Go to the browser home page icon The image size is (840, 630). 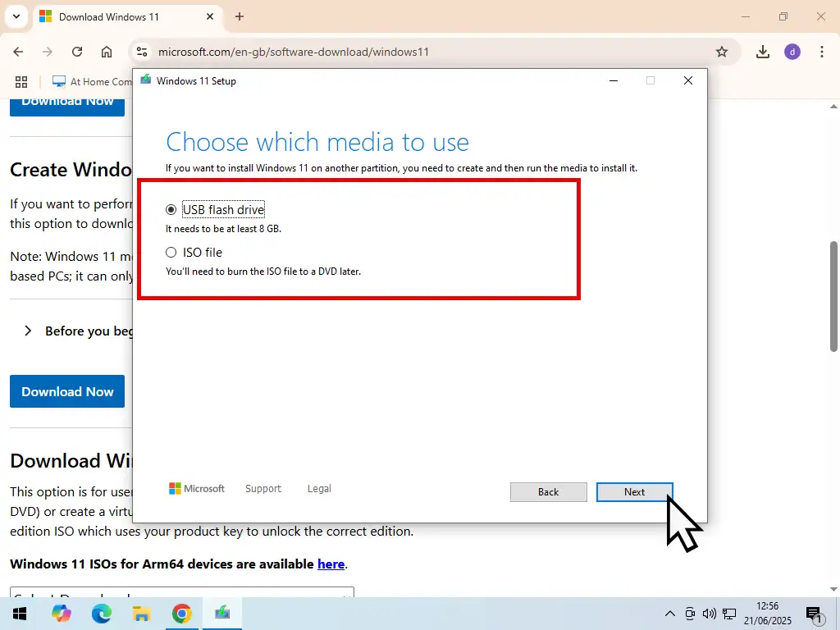tap(107, 52)
